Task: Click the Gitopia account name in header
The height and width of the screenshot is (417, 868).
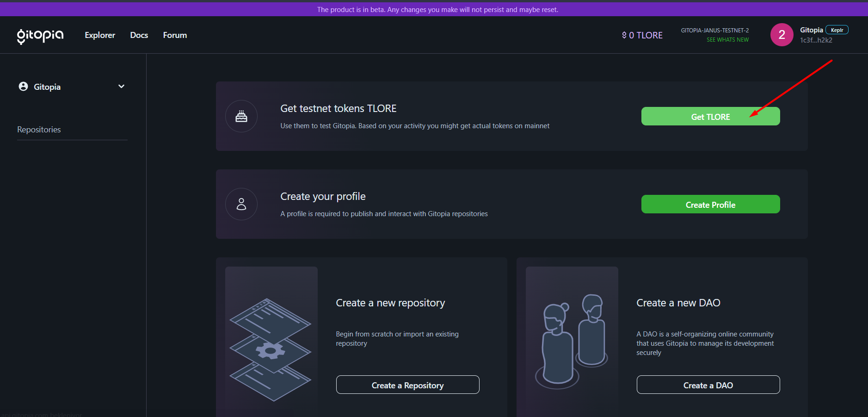Action: 812,30
